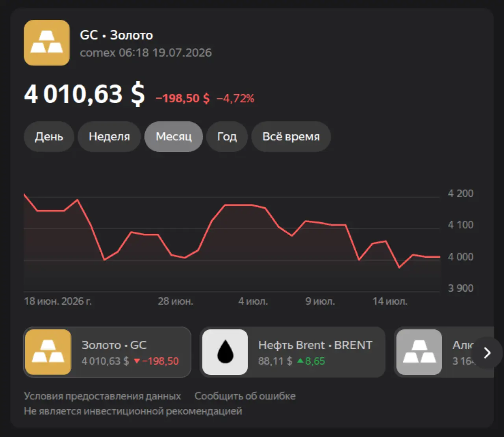Click the GC · Золото title
504x437 pixels.
(117, 35)
